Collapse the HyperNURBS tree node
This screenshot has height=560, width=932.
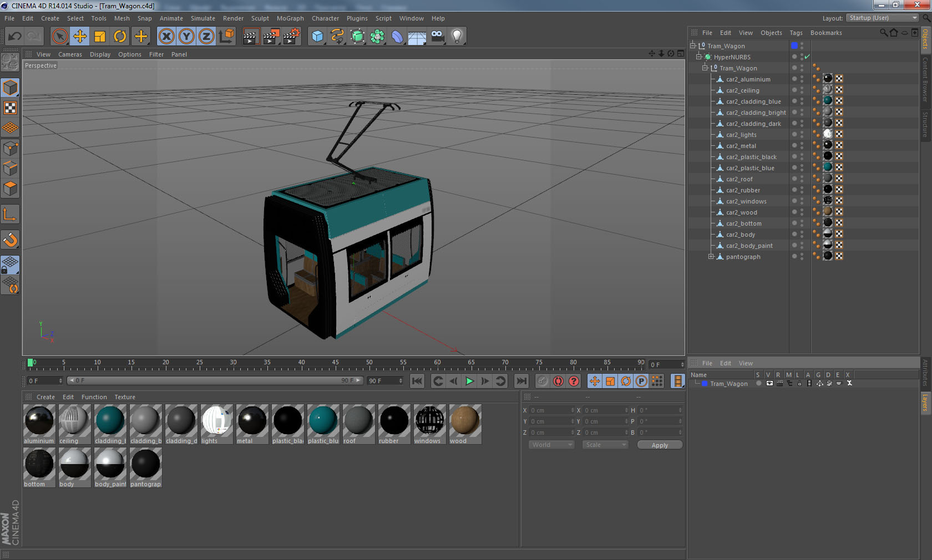tap(699, 57)
